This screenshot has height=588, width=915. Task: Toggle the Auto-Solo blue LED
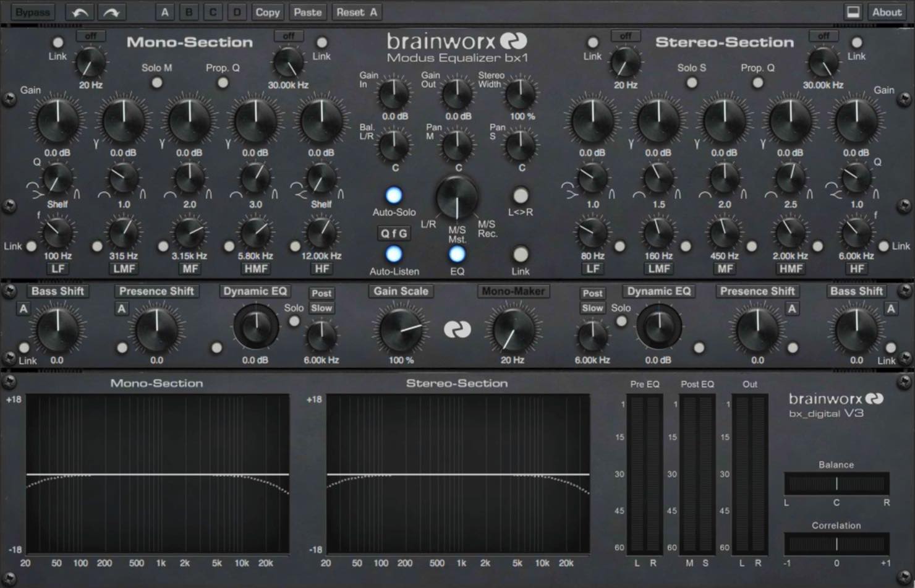pos(394,195)
